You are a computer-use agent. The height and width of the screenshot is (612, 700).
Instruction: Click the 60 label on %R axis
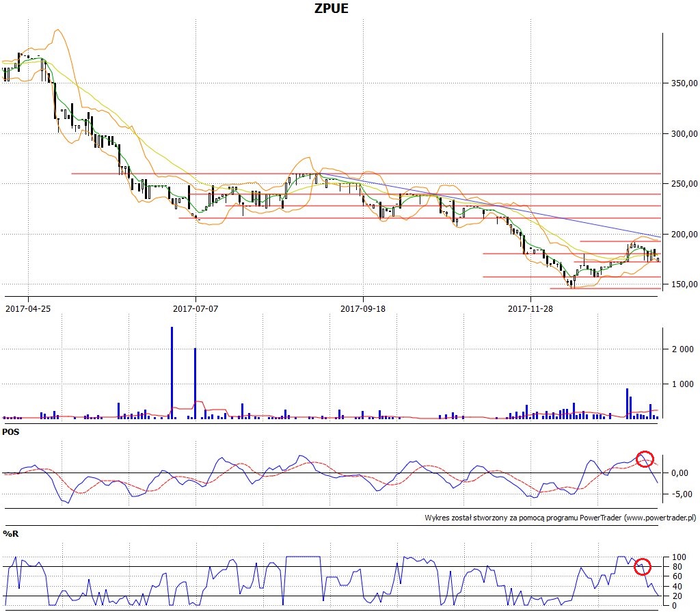tap(677, 576)
